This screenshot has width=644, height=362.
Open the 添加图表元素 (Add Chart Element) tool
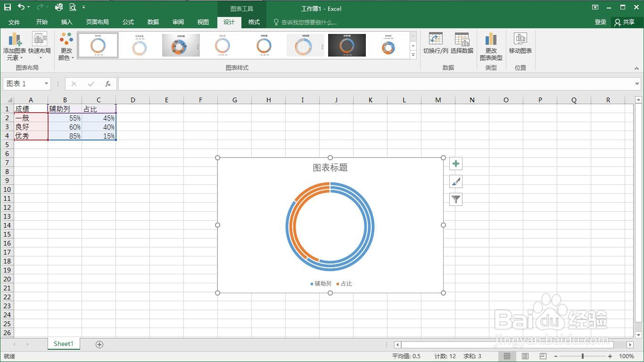coord(15,47)
